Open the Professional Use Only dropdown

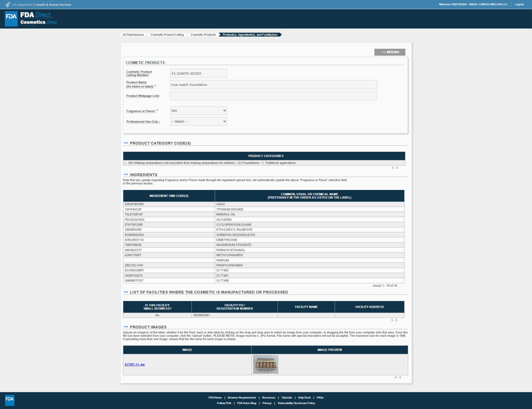(199, 121)
